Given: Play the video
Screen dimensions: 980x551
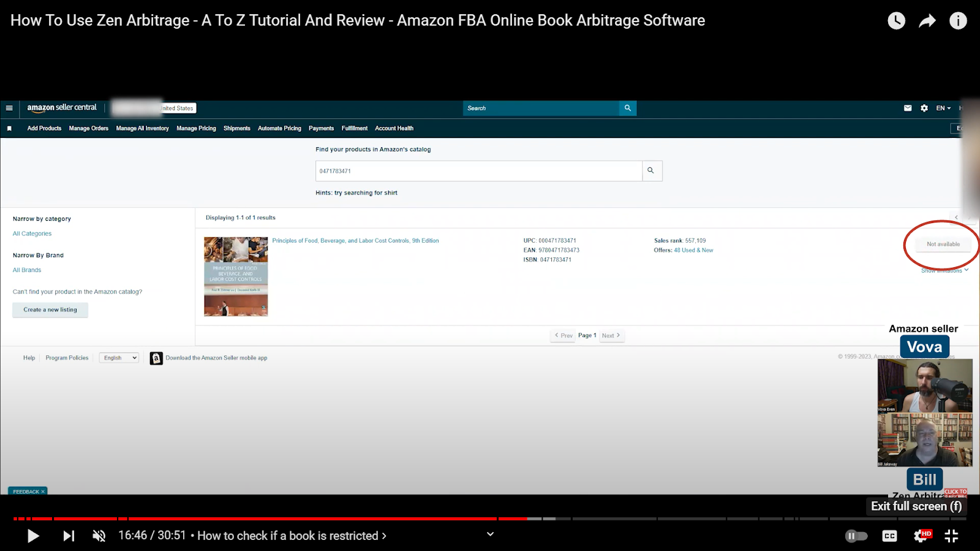Looking at the screenshot, I should (33, 536).
